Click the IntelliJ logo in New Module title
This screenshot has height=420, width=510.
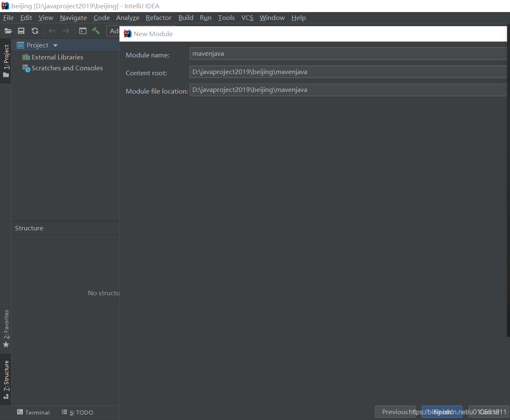pos(127,34)
